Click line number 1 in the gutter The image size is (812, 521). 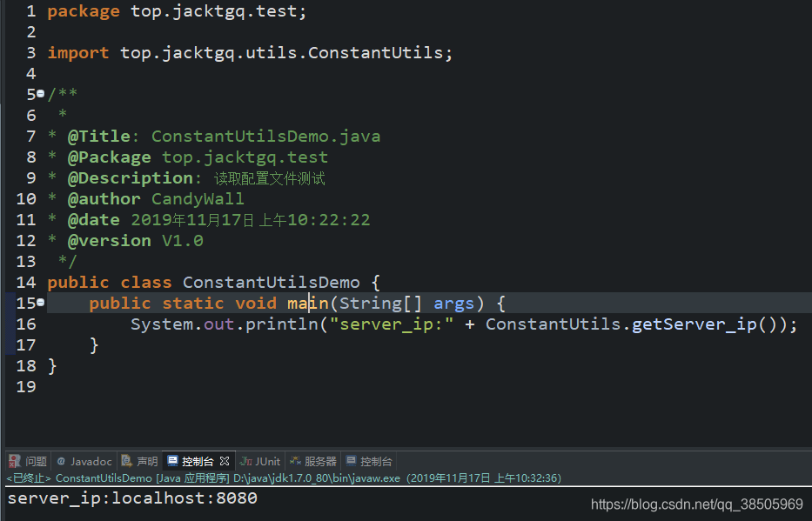coord(31,11)
